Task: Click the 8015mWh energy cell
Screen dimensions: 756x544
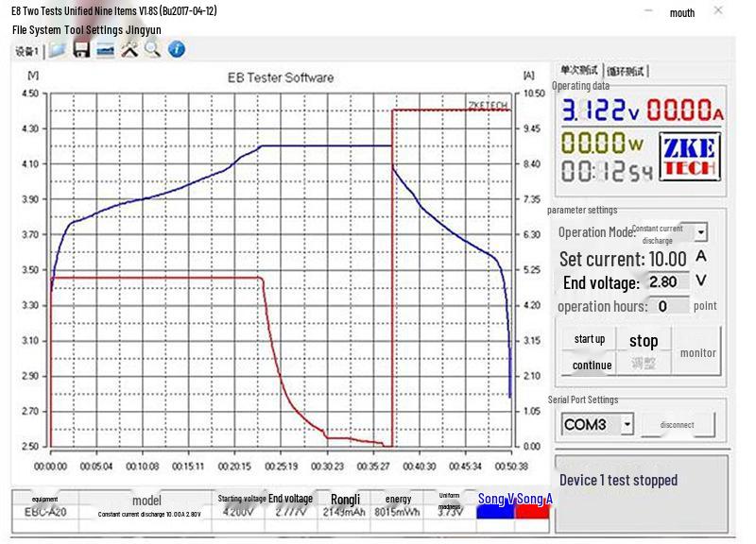Action: click(397, 512)
